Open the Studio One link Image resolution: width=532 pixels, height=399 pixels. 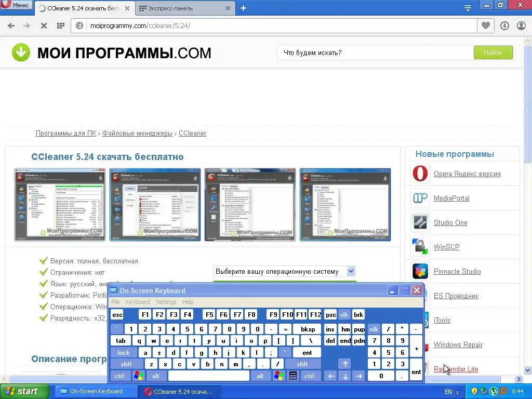click(450, 222)
